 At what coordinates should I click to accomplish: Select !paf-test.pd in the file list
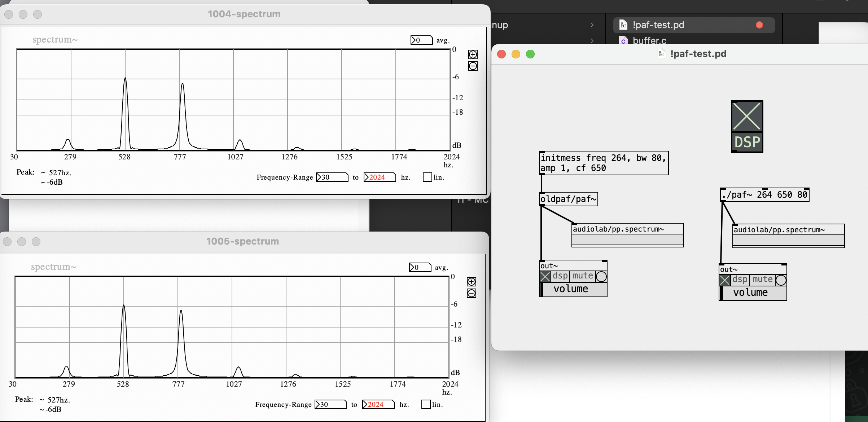[658, 25]
